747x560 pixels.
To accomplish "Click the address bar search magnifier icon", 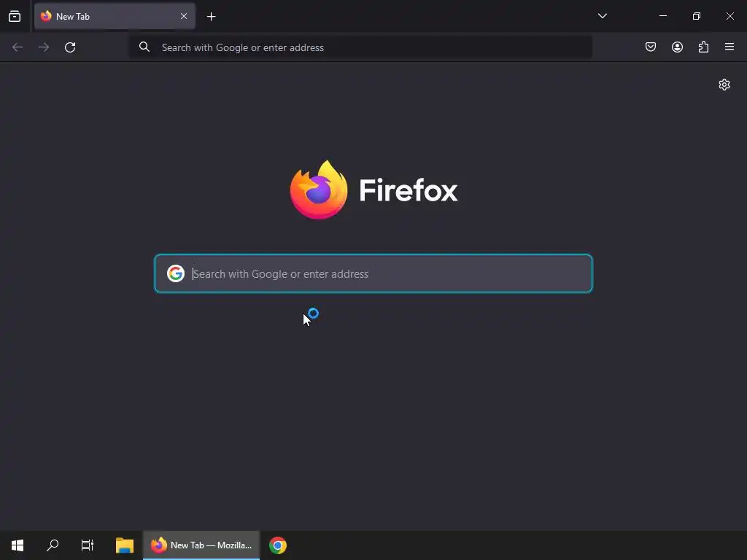I will 144,47.
